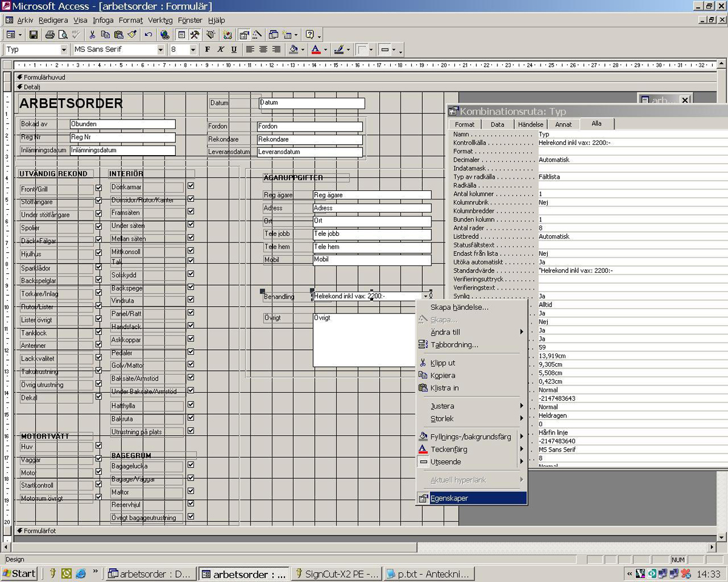Image resolution: width=728 pixels, height=582 pixels.
Task: Click the Formulärfot section bar
Action: [x=364, y=530]
